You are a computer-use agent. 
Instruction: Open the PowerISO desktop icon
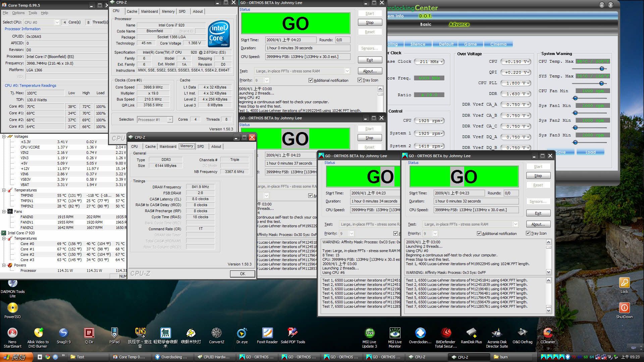[x=12, y=310]
